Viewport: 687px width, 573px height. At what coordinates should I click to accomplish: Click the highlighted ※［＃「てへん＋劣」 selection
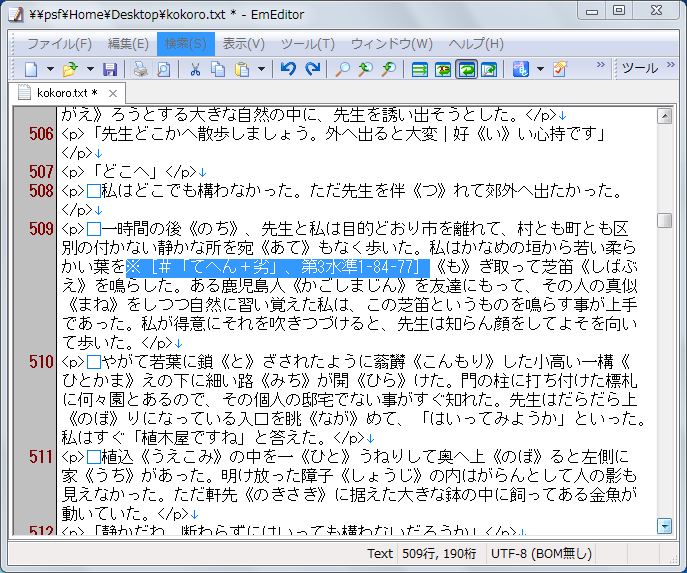(278, 267)
